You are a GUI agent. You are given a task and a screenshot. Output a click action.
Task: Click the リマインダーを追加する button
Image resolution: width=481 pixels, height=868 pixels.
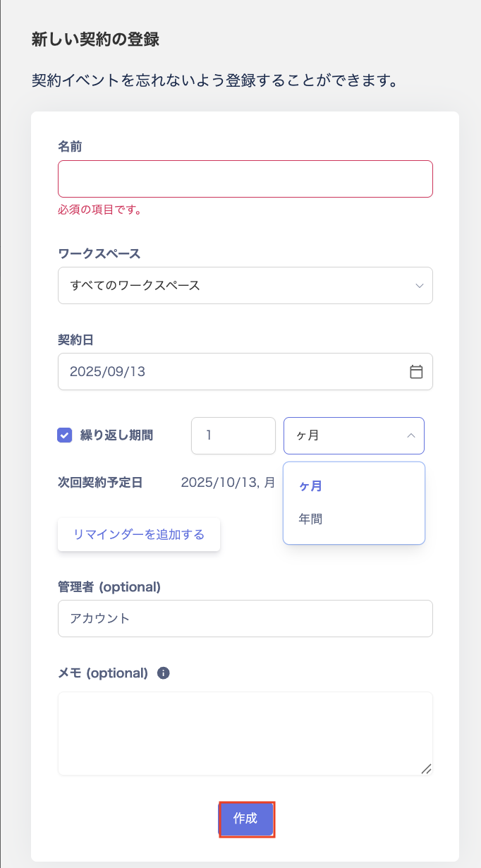(x=139, y=534)
